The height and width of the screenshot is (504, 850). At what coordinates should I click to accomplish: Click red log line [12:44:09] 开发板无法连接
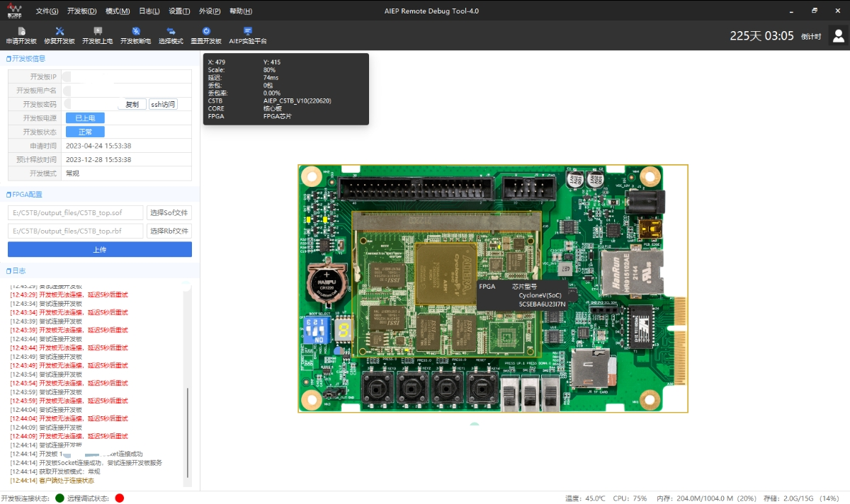[x=69, y=436]
